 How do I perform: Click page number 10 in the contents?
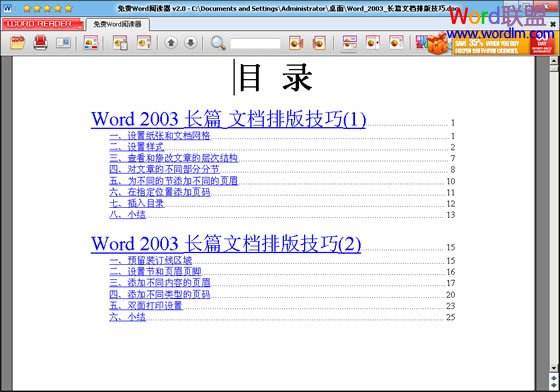pyautogui.click(x=451, y=181)
